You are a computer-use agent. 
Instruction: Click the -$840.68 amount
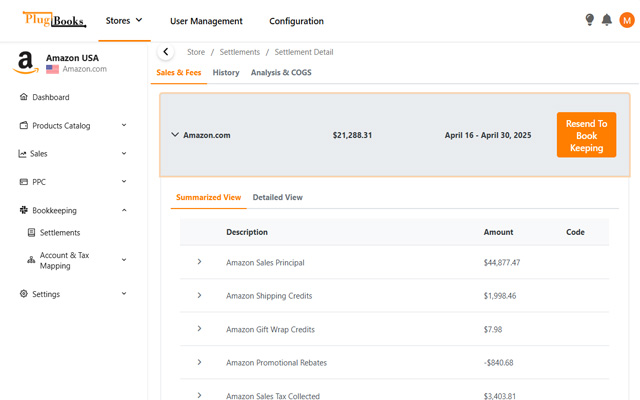tap(498, 362)
